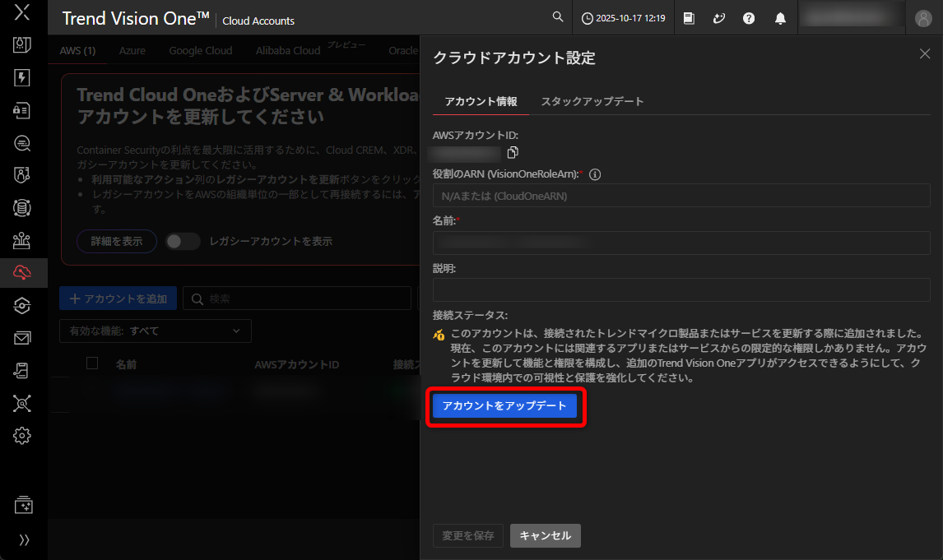943x560 pixels.
Task: Click the search magnifier icon in header
Action: tap(558, 17)
